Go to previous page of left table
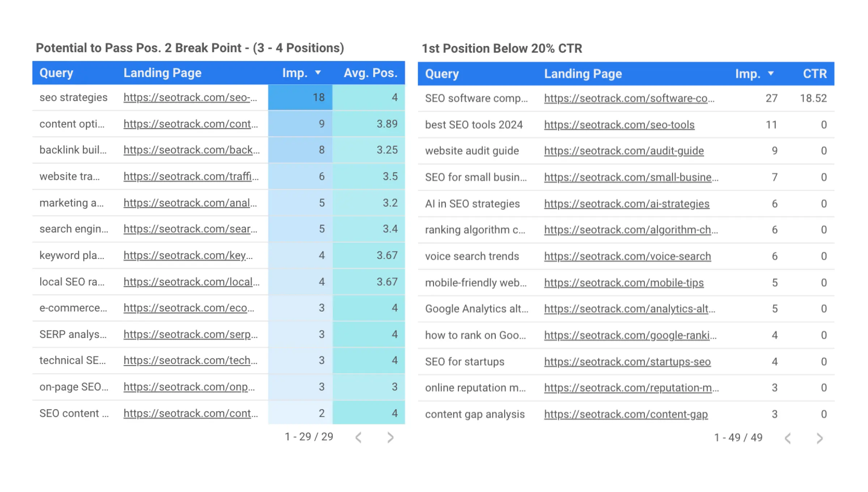Image resolution: width=868 pixels, height=492 pixels. pos(358,437)
